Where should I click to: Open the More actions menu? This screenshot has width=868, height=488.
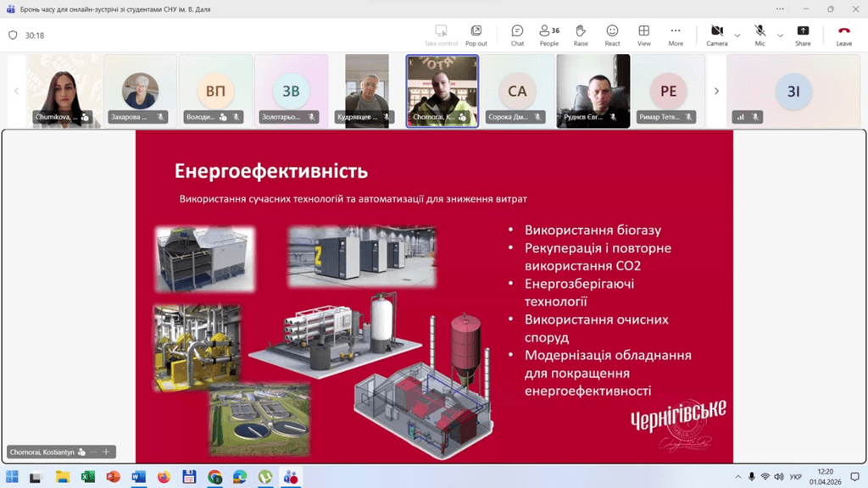676,35
